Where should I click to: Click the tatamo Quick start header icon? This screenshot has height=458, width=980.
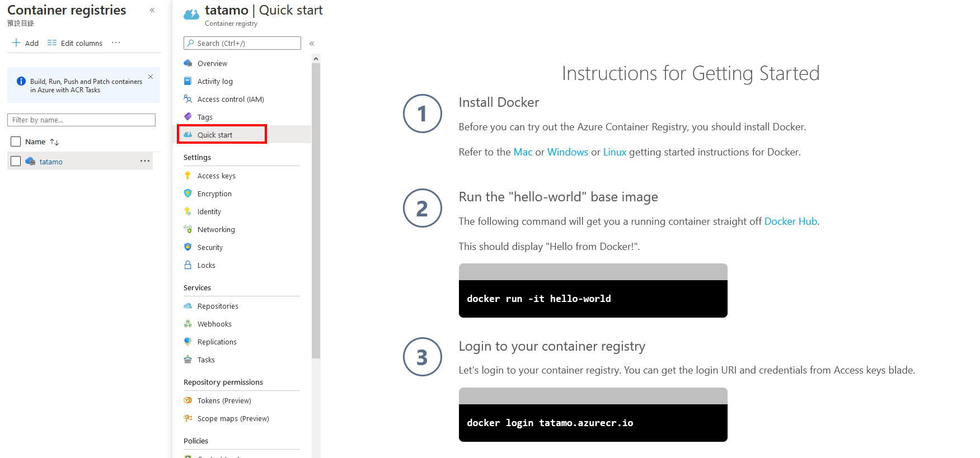point(191,15)
